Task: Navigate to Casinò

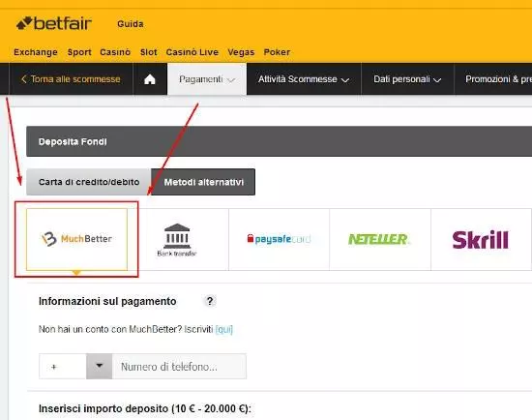Action: pyautogui.click(x=115, y=52)
